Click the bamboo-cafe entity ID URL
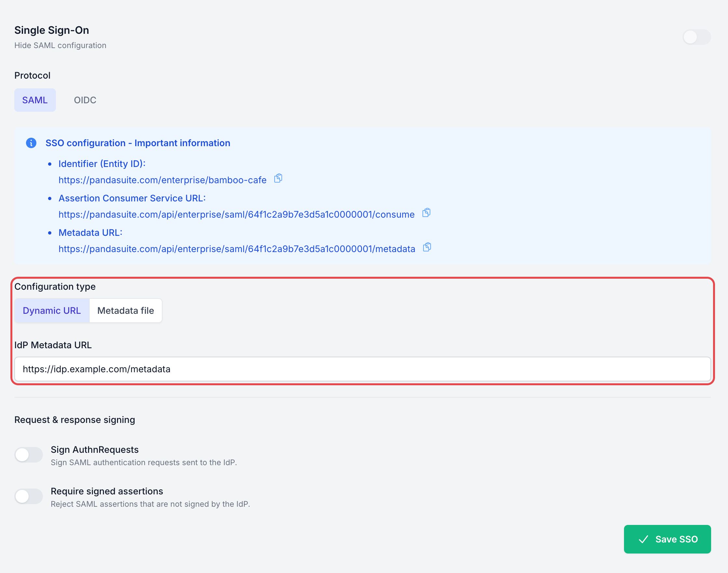This screenshot has width=728, height=573. (x=162, y=180)
